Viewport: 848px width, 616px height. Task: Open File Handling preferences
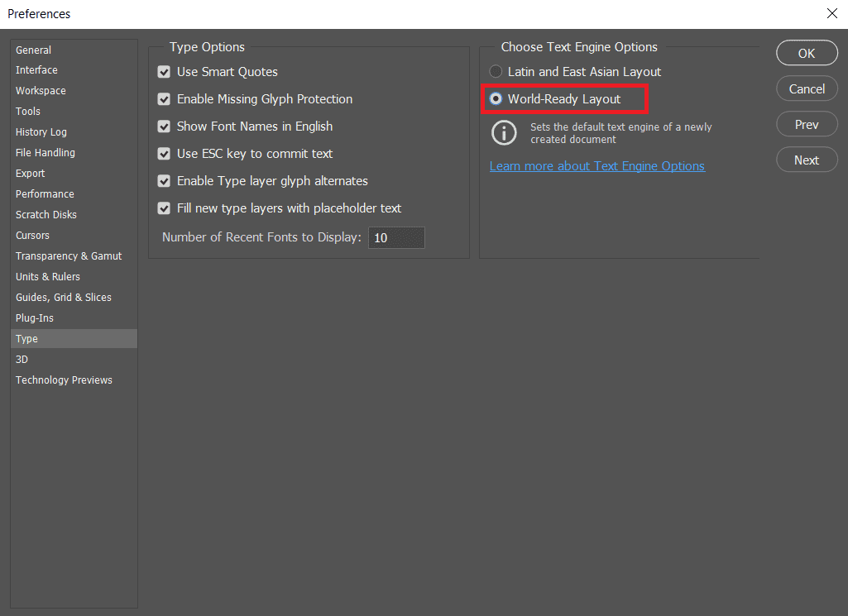click(74, 153)
